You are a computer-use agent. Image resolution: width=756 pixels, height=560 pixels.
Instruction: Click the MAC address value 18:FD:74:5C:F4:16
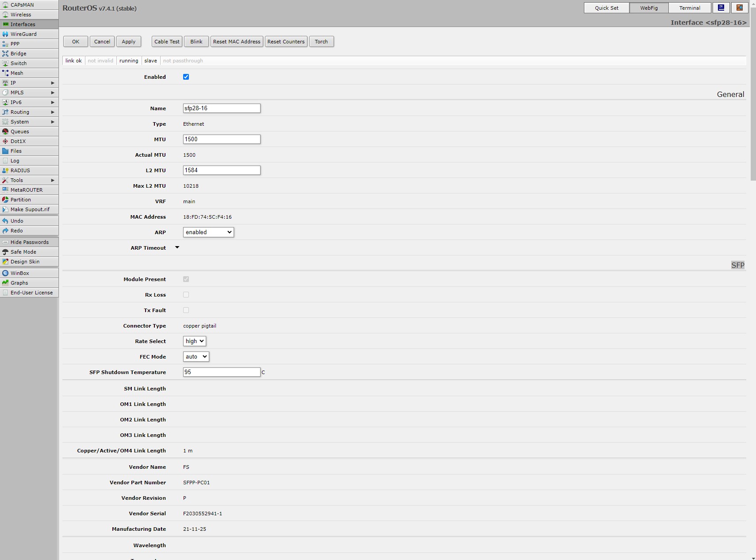[x=207, y=217]
